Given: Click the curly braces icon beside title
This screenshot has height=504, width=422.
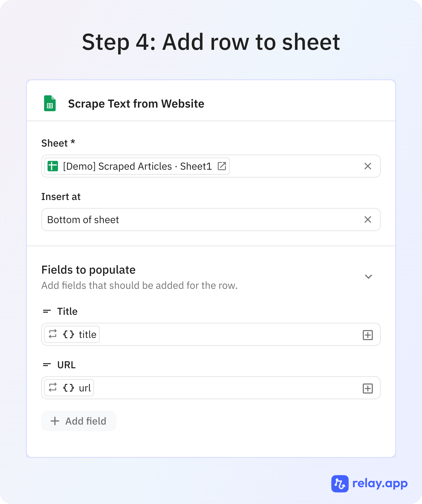Looking at the screenshot, I should pyautogui.click(x=68, y=334).
